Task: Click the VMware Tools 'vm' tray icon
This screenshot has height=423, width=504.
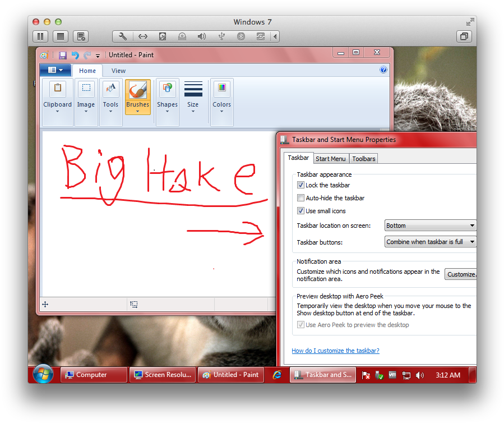Action: pyautogui.click(x=392, y=375)
